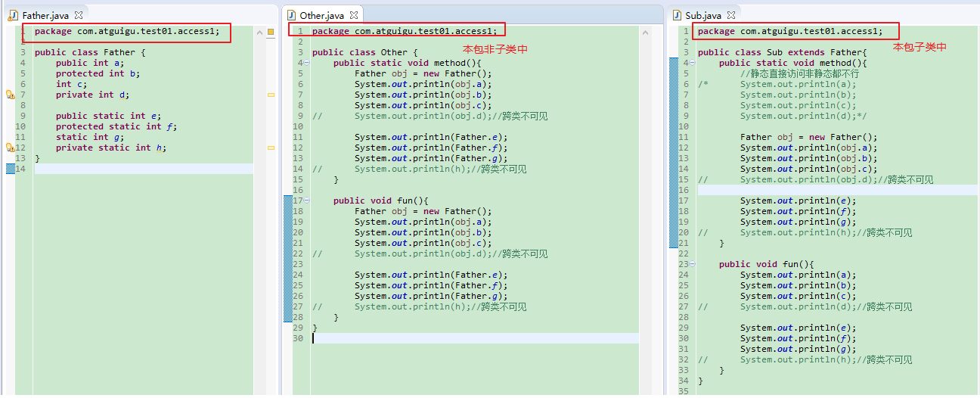980x398 pixels.
Task: Click the package declaration line in Father.java
Action: tap(127, 31)
